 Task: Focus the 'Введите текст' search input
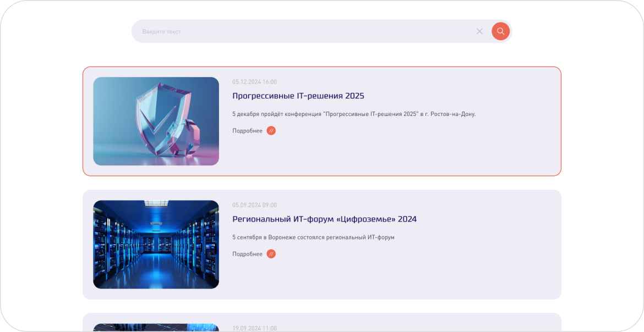303,31
